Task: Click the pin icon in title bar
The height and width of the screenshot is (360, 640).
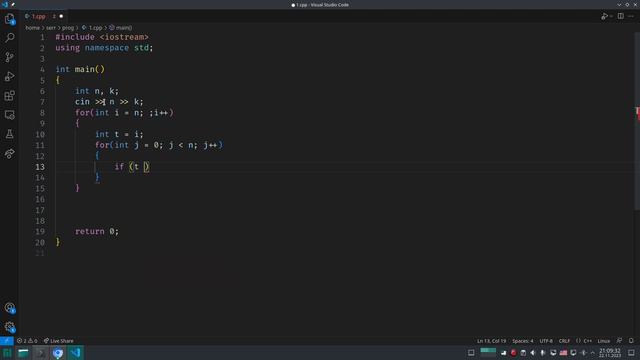Action: click(13, 4)
